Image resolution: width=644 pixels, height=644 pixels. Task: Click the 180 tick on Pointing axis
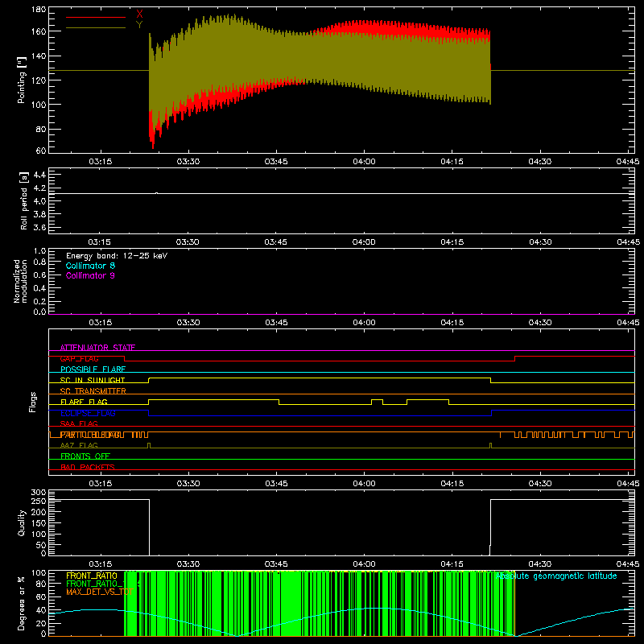point(39,10)
